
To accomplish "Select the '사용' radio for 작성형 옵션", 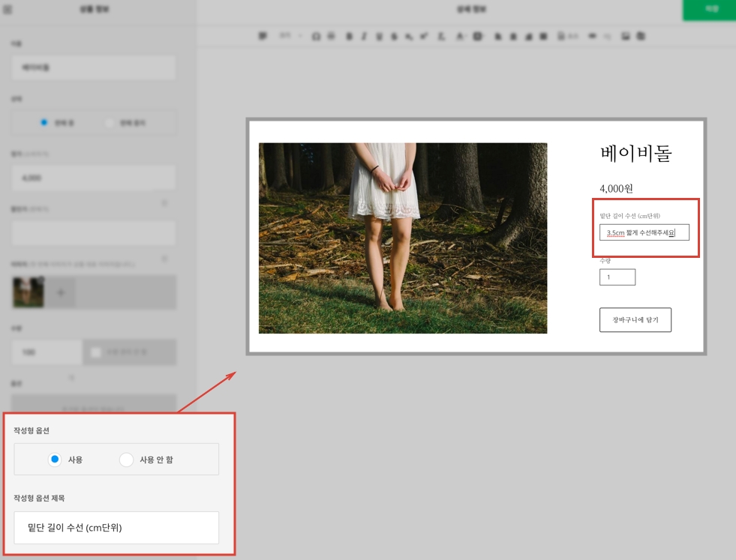I will point(54,460).
